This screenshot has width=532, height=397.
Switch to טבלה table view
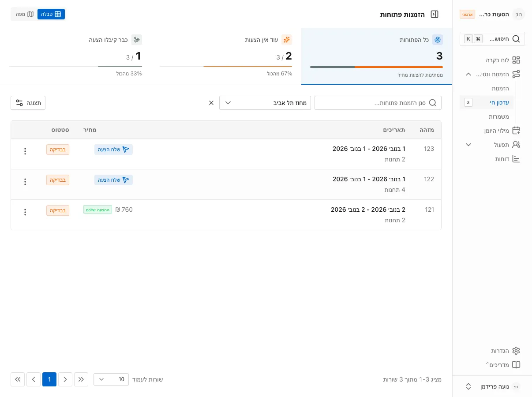pyautogui.click(x=51, y=14)
